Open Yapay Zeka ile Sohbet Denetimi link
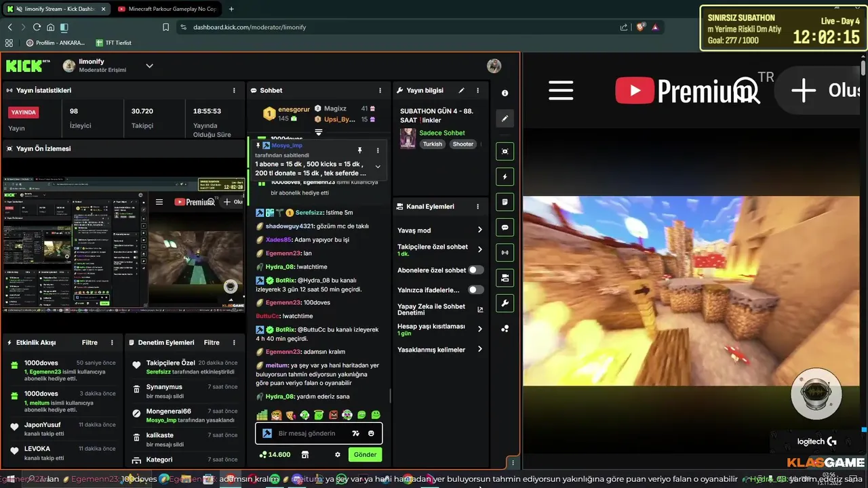This screenshot has height=488, width=868. click(x=440, y=309)
